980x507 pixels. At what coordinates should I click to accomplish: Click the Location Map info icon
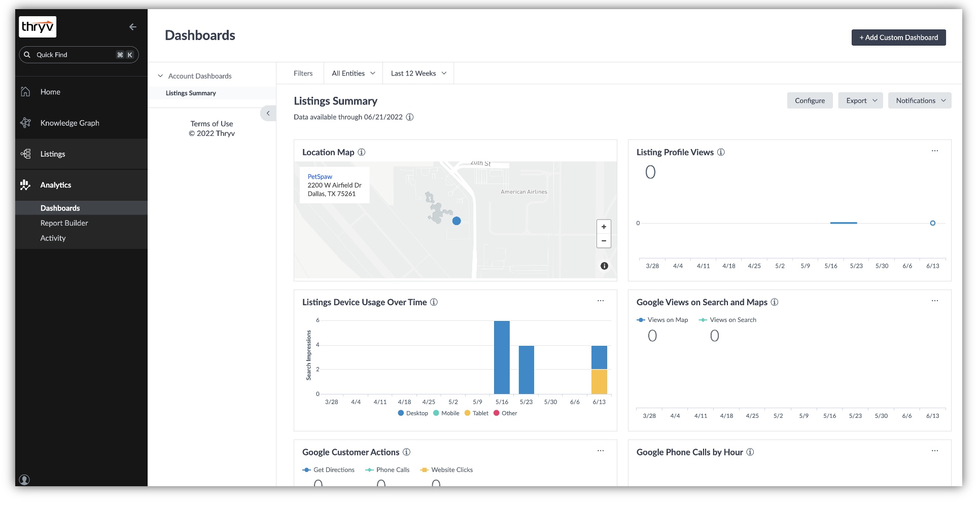point(362,152)
